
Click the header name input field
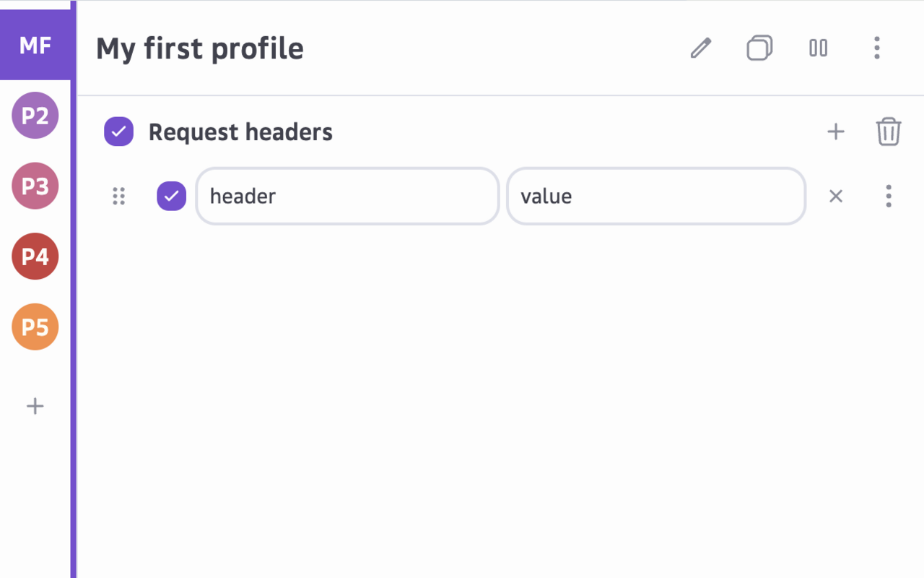point(347,196)
